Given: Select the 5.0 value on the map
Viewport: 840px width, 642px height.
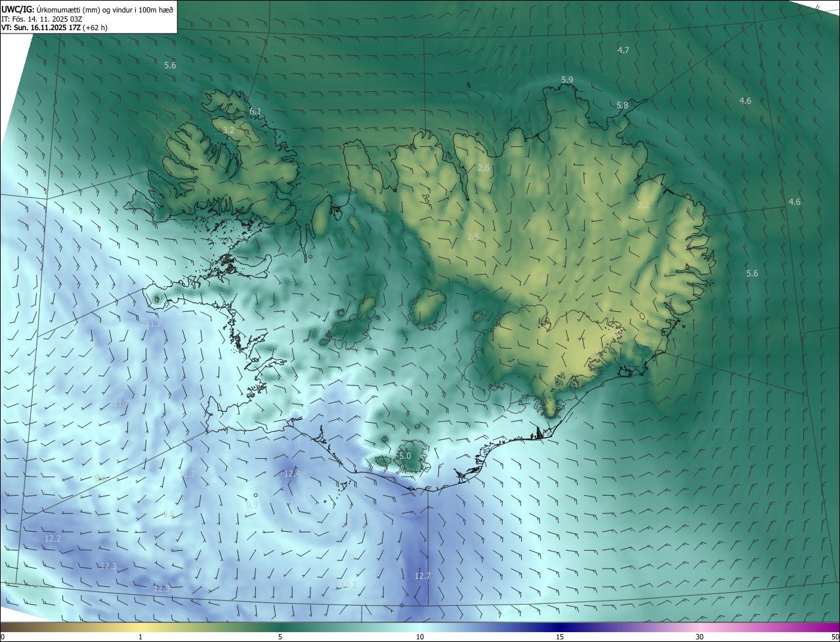Looking at the screenshot, I should [404, 456].
